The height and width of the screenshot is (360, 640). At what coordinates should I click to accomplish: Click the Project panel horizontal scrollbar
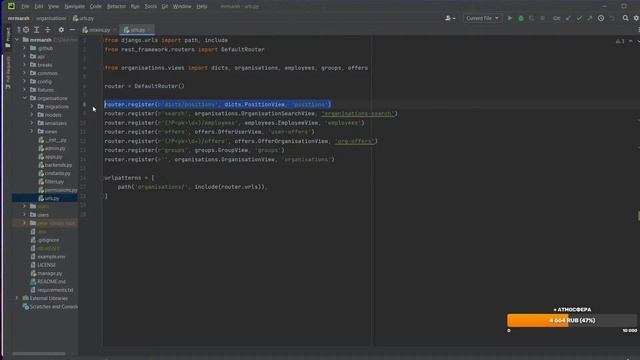(x=39, y=353)
